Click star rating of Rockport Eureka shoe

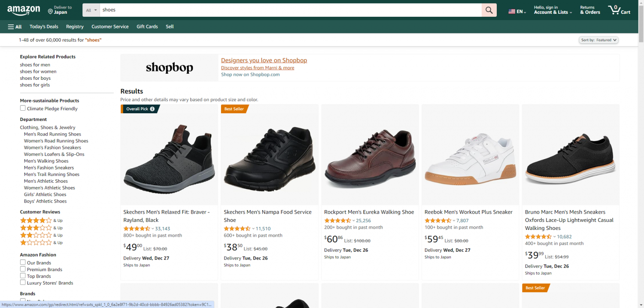pos(338,220)
